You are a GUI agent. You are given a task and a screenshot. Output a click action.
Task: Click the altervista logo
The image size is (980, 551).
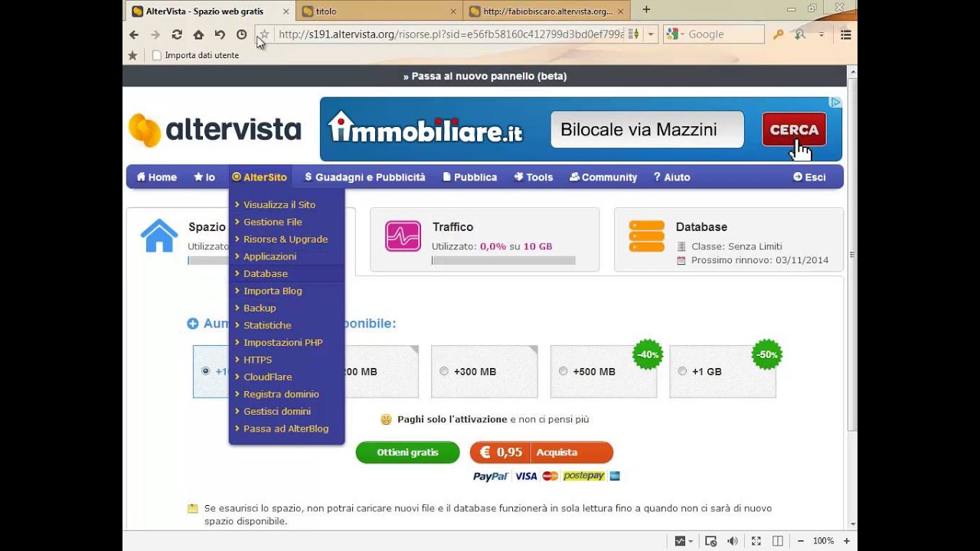pyautogui.click(x=214, y=130)
